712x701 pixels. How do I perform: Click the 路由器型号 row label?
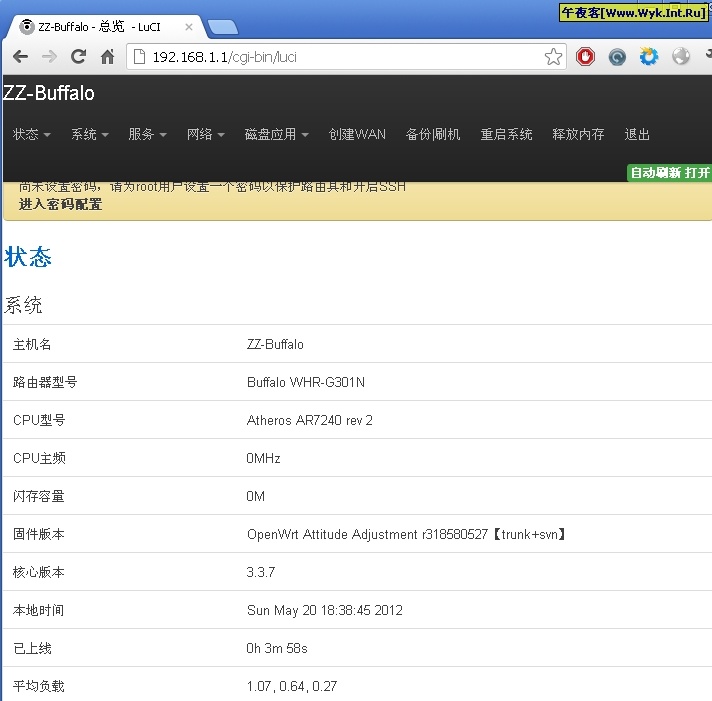tap(45, 382)
